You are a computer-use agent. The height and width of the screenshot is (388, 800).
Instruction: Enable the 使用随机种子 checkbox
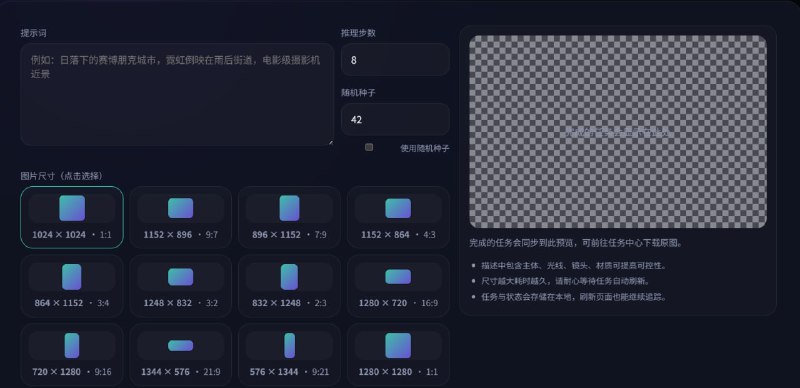tap(369, 147)
